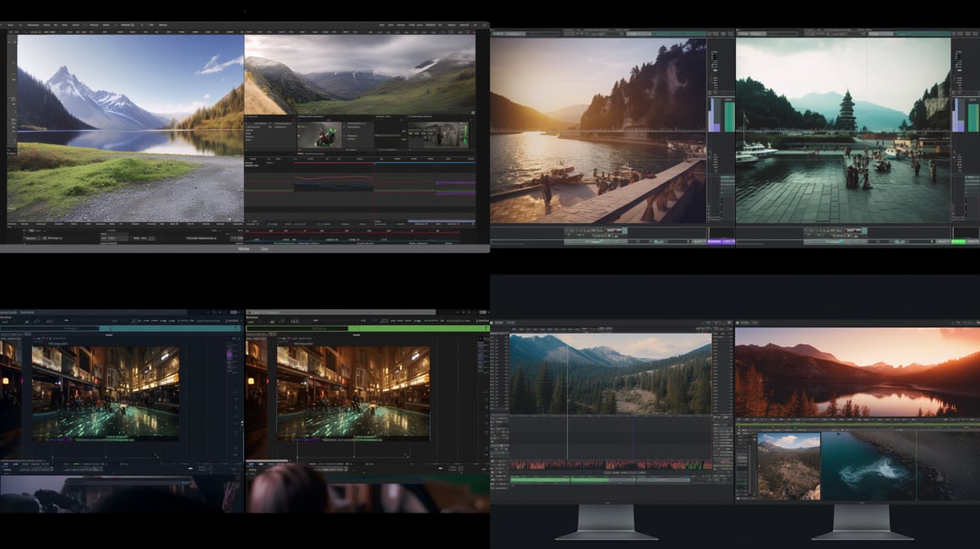Select the left night street preview
The height and width of the screenshot is (549, 980).
tap(105, 394)
